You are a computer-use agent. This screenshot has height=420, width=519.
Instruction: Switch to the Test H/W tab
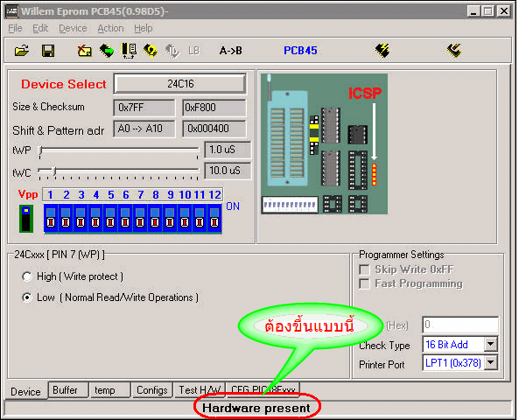(200, 390)
